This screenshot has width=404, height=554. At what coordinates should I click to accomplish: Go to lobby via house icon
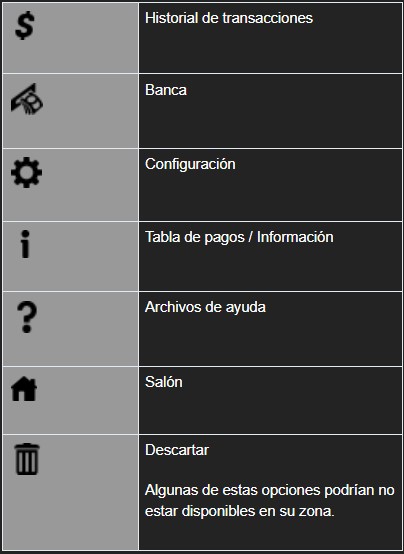pos(24,389)
